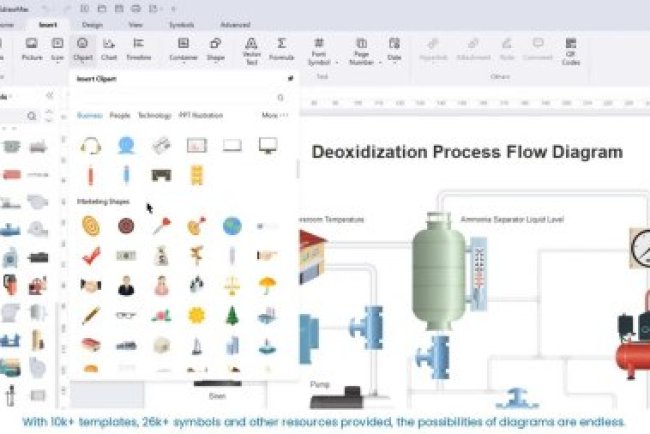Insert a Picture from the ribbon
The image size is (650, 434).
click(31, 48)
